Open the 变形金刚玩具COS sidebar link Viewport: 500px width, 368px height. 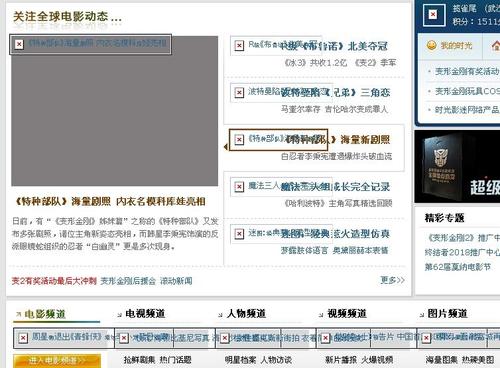(x=467, y=91)
